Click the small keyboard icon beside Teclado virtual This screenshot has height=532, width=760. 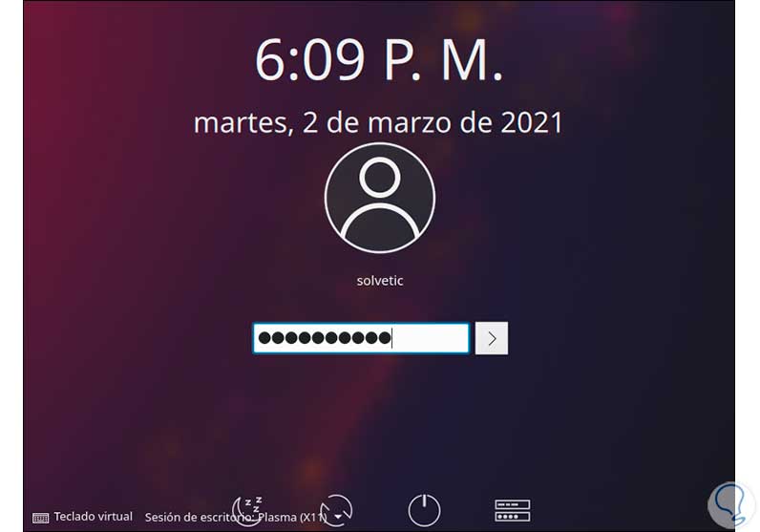pos(41,518)
